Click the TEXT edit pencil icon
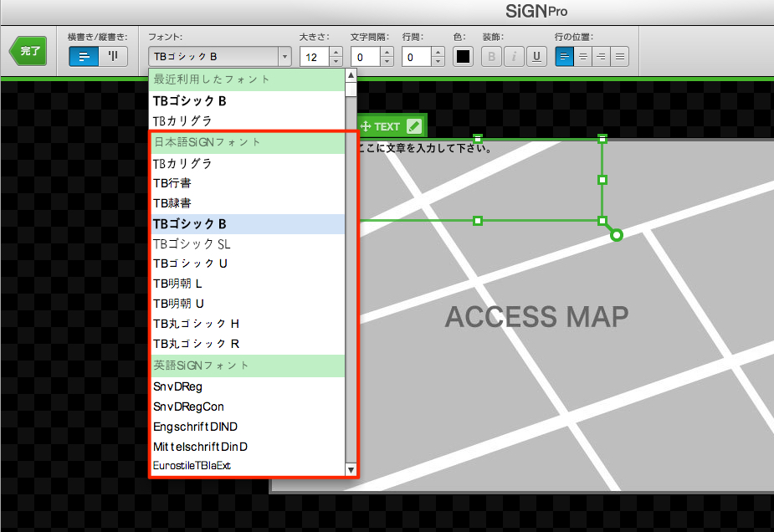Screen dimensions: 774x532 [x=414, y=126]
